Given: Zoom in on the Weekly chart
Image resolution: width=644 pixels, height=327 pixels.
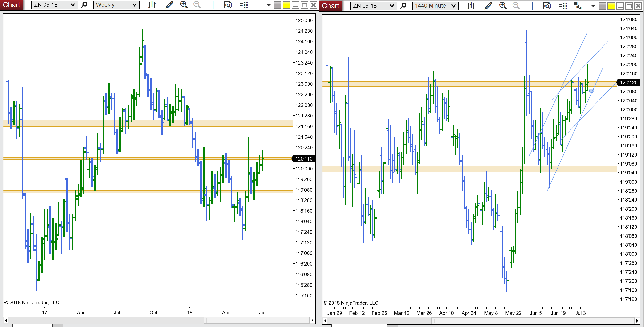Looking at the screenshot, I should coord(184,5).
